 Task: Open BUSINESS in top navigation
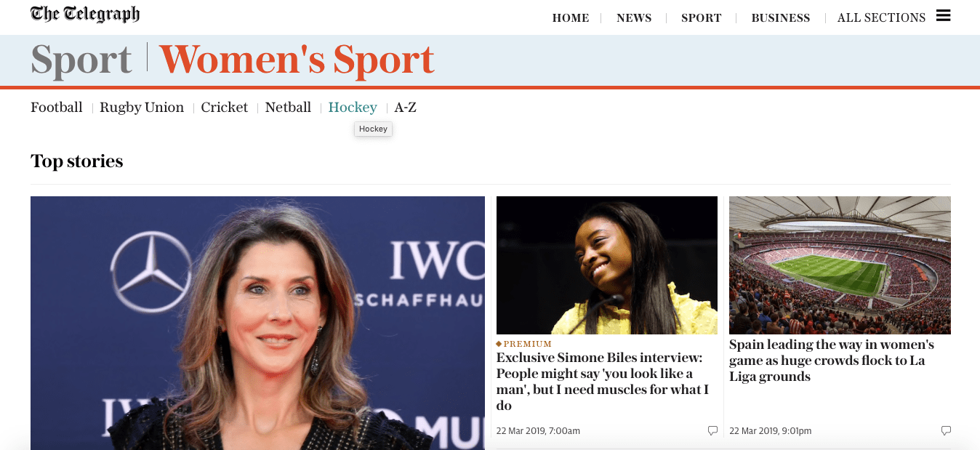tap(781, 17)
